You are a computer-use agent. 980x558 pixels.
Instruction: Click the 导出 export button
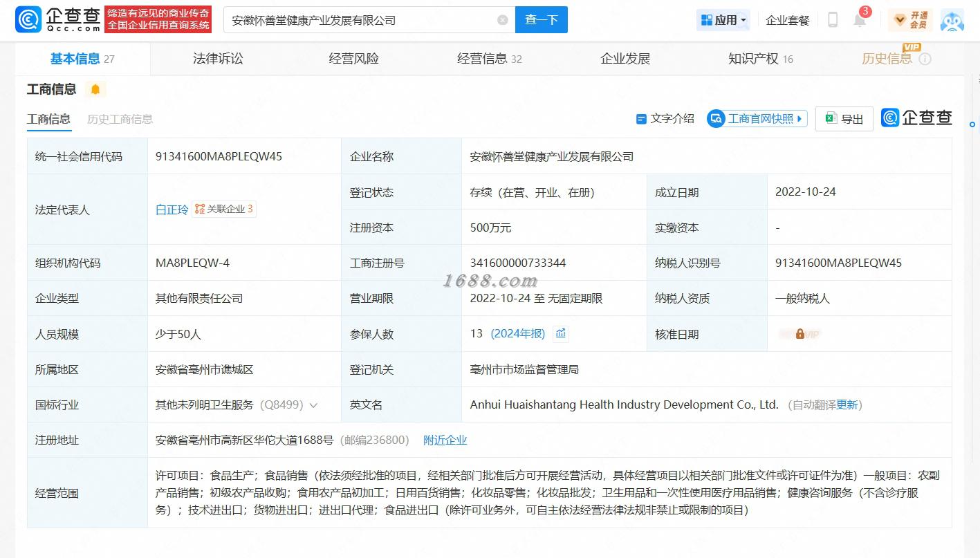tap(844, 119)
